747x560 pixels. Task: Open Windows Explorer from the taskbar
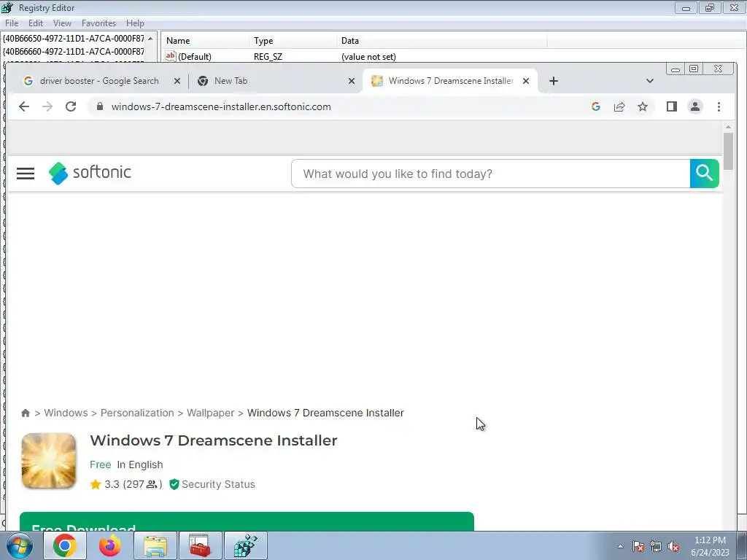click(155, 545)
